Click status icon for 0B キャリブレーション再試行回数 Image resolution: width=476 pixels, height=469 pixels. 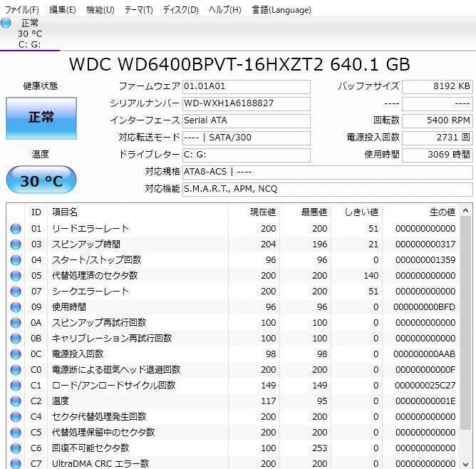[16, 339]
